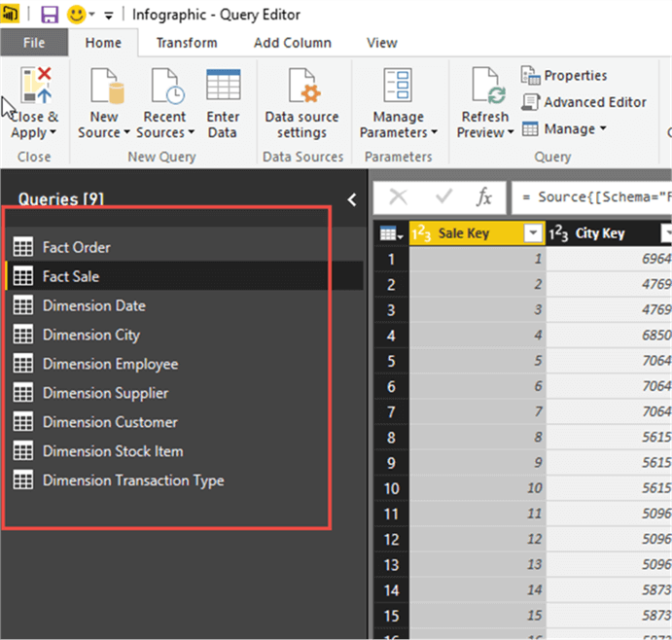Switch to the Transform tab
The height and width of the screenshot is (640, 672).
(187, 43)
